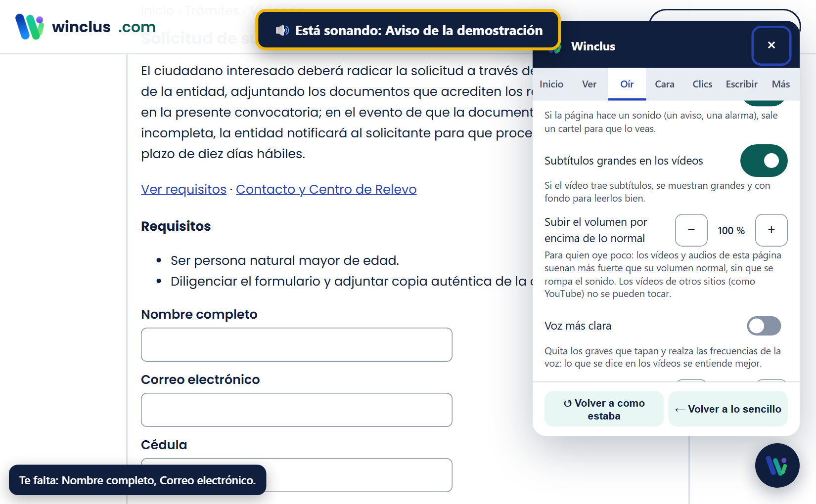The height and width of the screenshot is (504, 816).
Task: Decrease volume boost with minus button
Action: (691, 230)
